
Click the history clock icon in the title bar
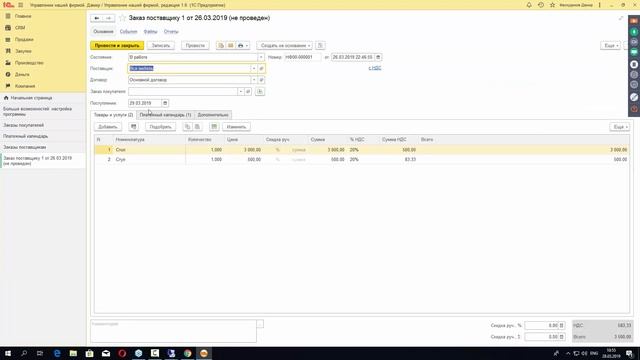click(541, 5)
